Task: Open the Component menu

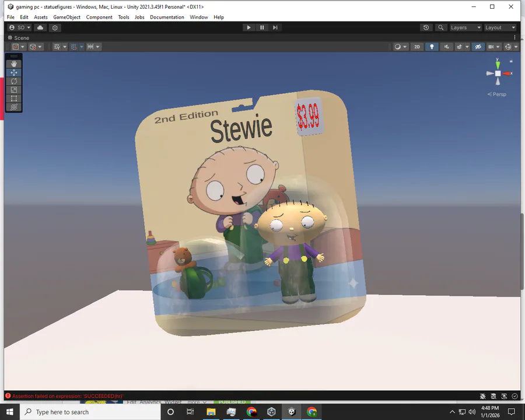Action: coord(99,17)
